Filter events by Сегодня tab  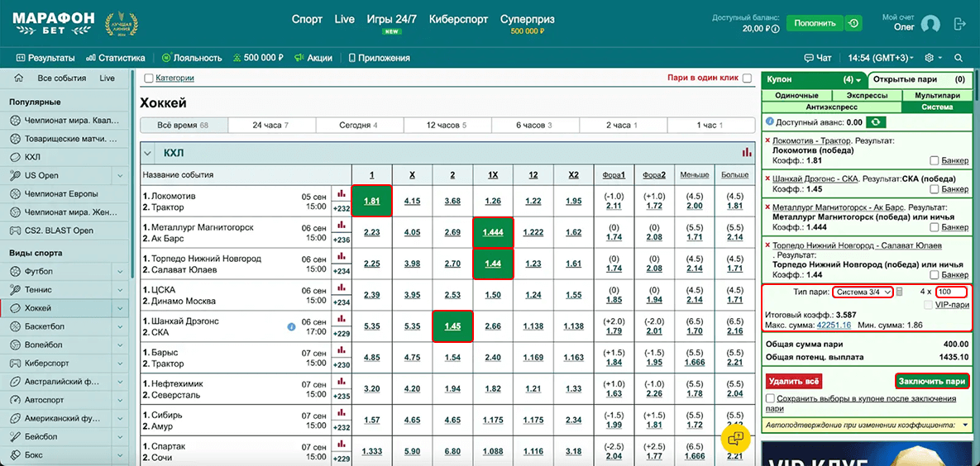click(x=359, y=125)
